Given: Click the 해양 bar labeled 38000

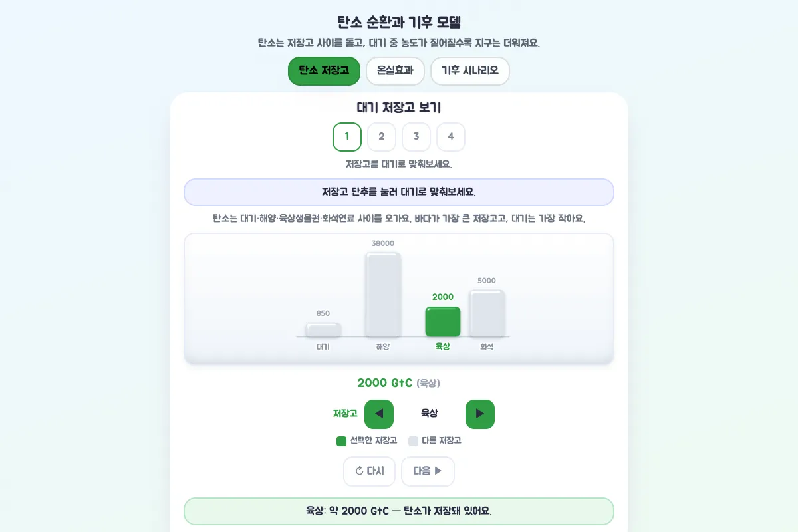Looking at the screenshot, I should pyautogui.click(x=383, y=295).
